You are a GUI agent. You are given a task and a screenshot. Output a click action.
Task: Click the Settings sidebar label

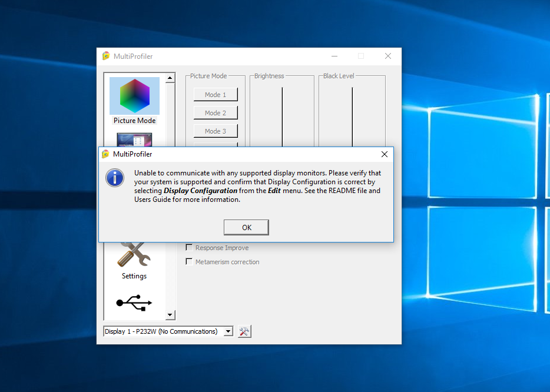click(x=134, y=276)
